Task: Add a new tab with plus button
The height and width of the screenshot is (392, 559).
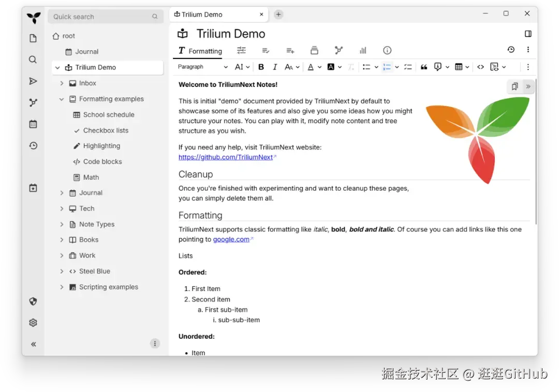Action: point(278,14)
